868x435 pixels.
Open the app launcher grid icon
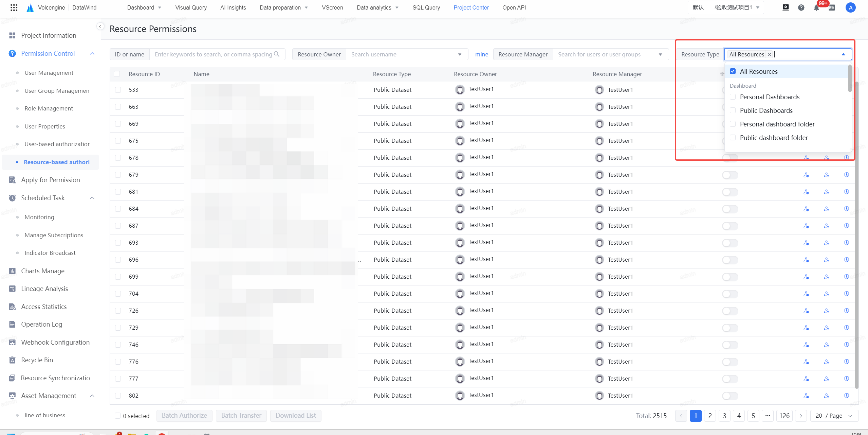(14, 7)
